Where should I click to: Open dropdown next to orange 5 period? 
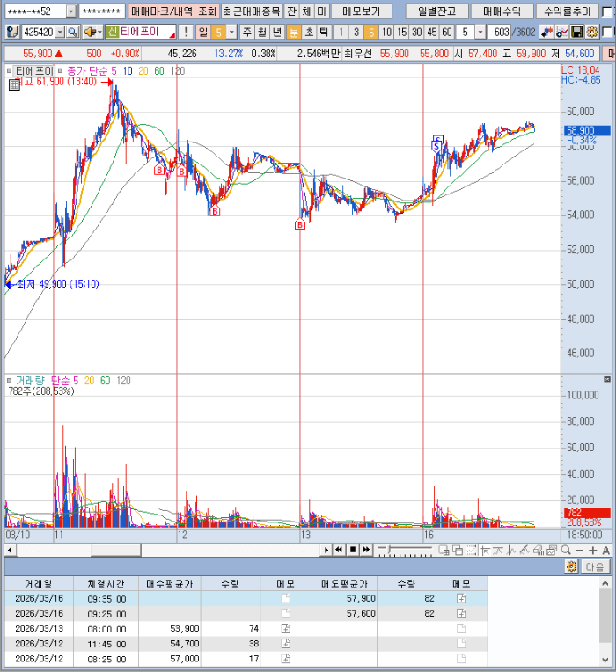tap(231, 32)
